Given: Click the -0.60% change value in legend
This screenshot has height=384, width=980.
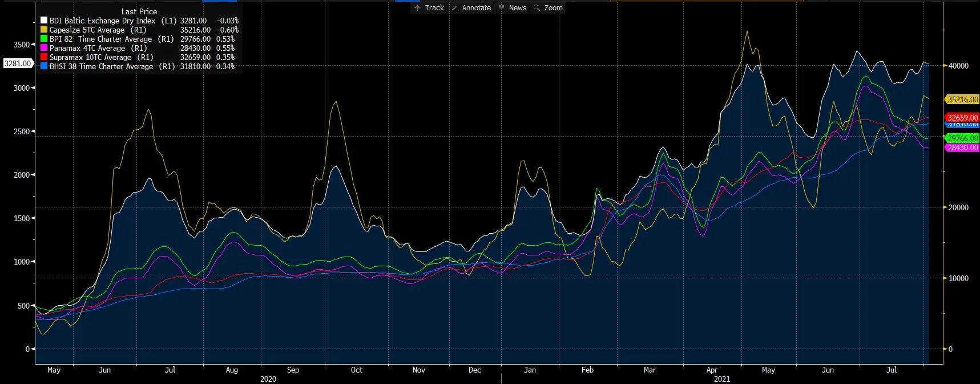Looking at the screenshot, I should [228, 30].
